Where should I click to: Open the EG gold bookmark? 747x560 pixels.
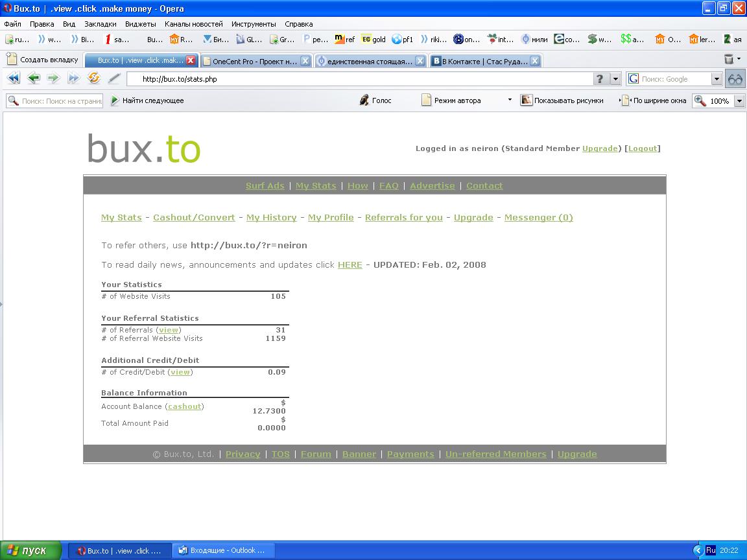pyautogui.click(x=373, y=40)
